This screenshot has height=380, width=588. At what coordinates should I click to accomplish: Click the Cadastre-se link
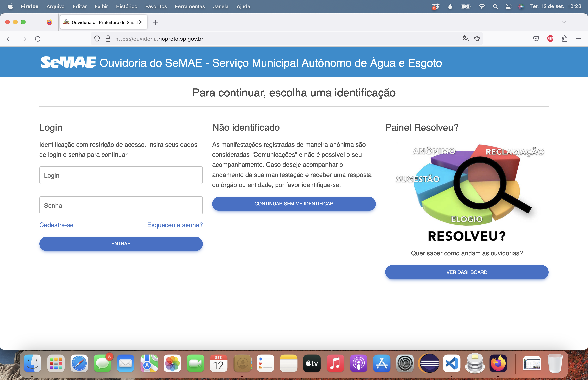tap(56, 225)
